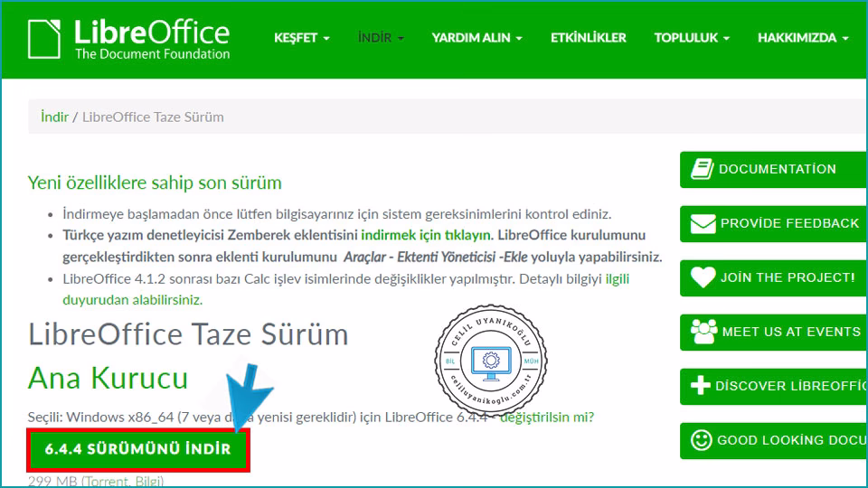Expand the TOPLULUK dropdown menu
868x488 pixels.
coord(692,38)
